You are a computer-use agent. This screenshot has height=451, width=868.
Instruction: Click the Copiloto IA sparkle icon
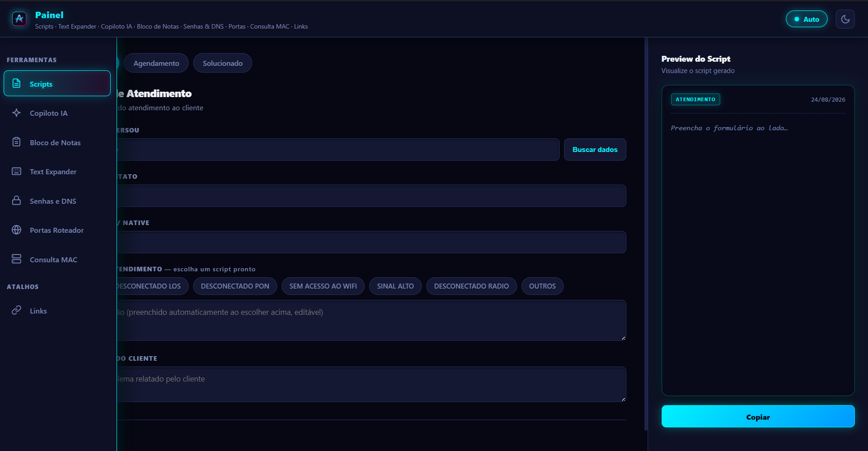(x=17, y=113)
